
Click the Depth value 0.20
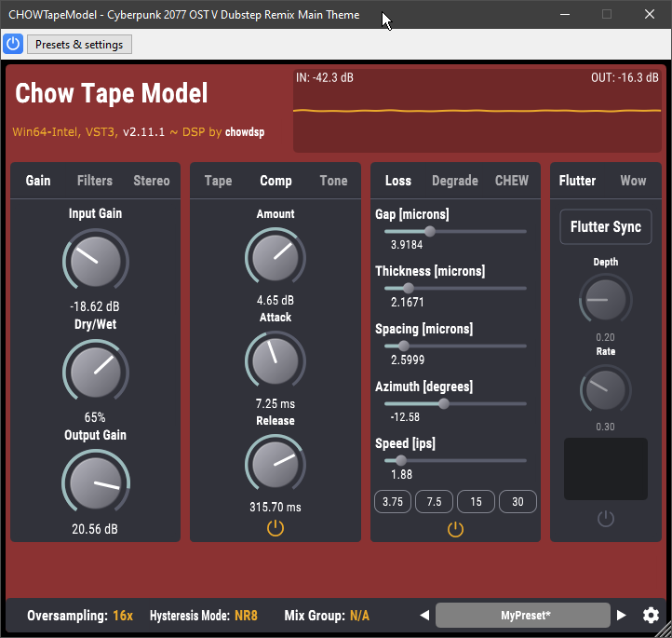click(x=605, y=337)
